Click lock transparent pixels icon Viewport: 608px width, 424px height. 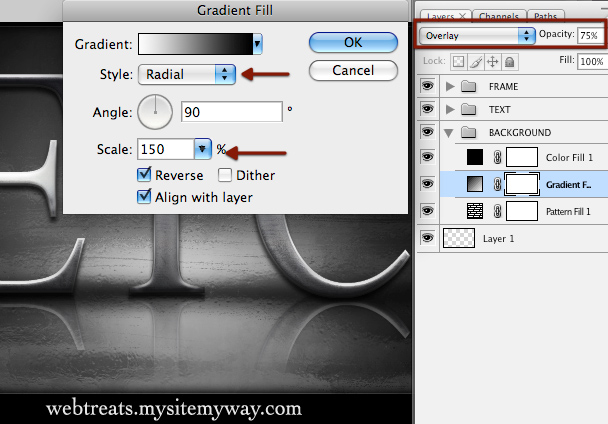click(x=459, y=62)
